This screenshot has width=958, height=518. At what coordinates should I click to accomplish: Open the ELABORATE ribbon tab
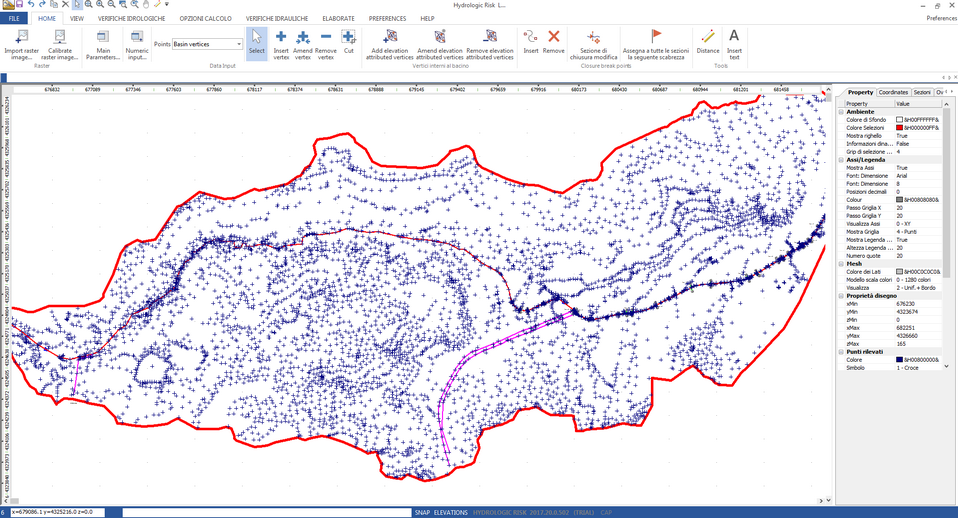(x=338, y=18)
